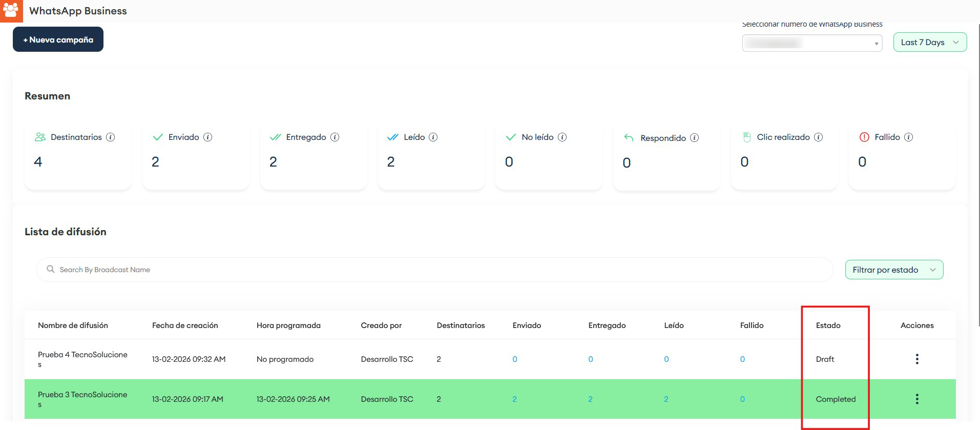Click the info icon beside No leído

[562, 137]
